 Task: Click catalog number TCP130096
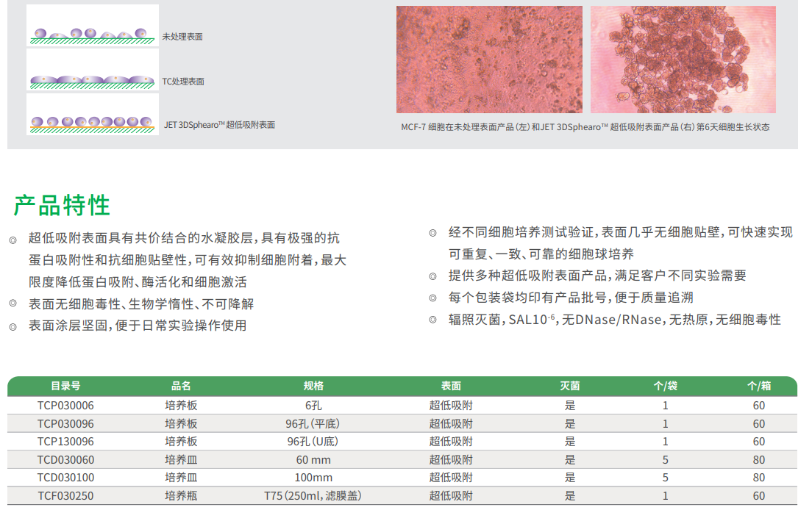[x=65, y=442]
